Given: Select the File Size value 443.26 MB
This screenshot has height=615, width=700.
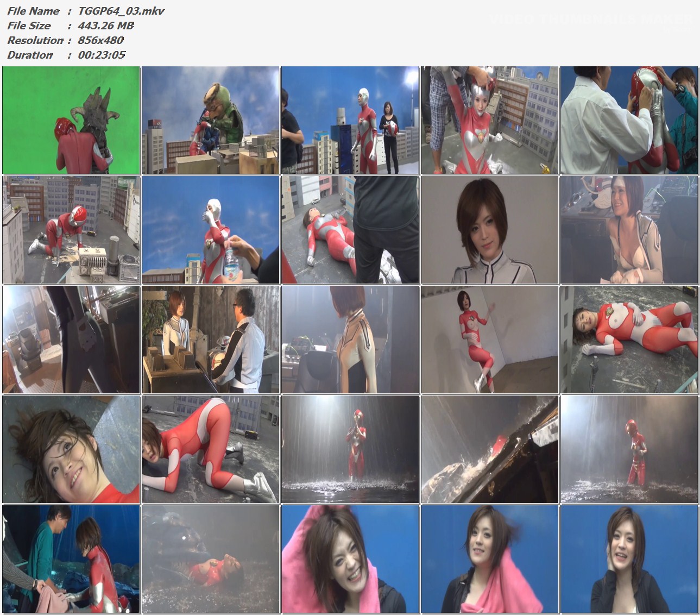Looking at the screenshot, I should 106,26.
